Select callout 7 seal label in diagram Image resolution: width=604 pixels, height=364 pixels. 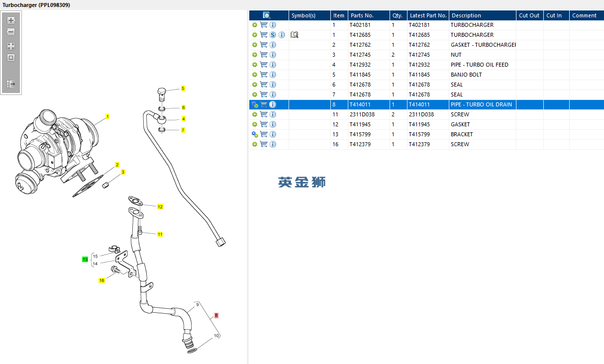click(x=183, y=130)
